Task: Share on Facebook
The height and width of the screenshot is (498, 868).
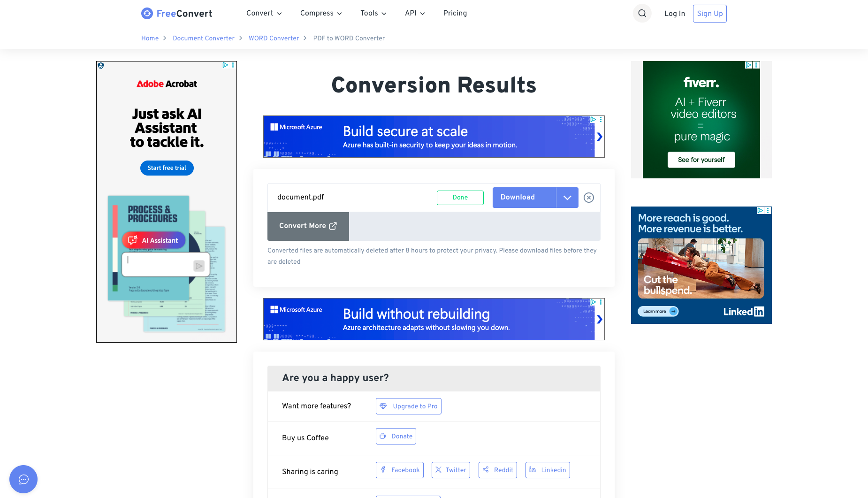Action: pos(400,470)
